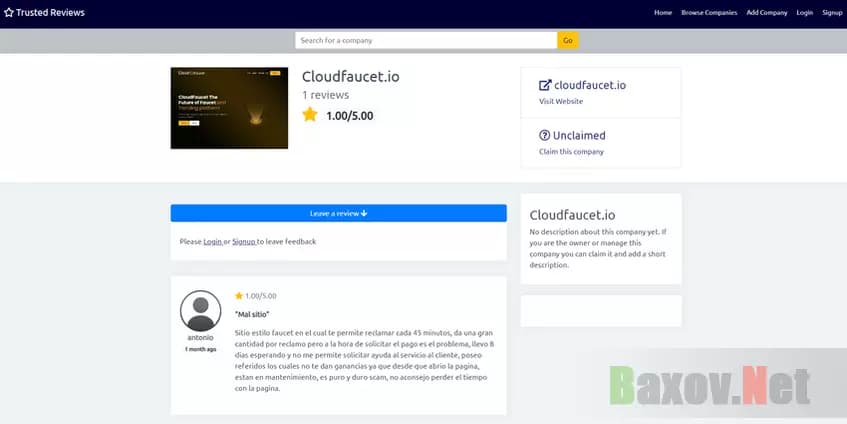Click the yellow star beside 1.00/5.00 rating
The image size is (847, 424).
(310, 115)
